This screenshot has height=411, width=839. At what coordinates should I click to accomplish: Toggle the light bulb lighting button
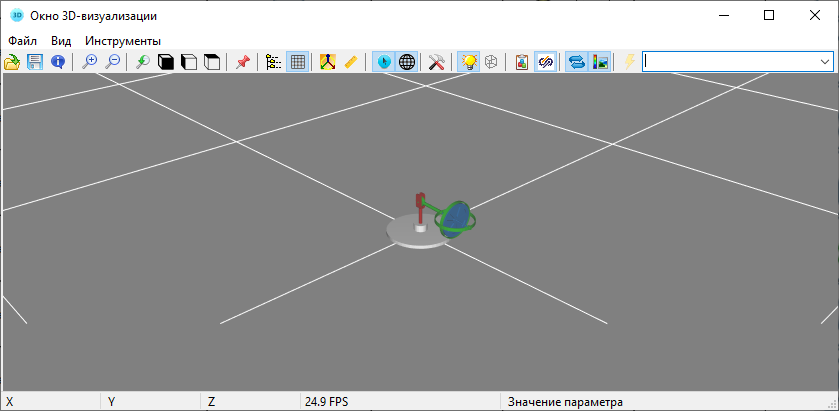tap(468, 62)
